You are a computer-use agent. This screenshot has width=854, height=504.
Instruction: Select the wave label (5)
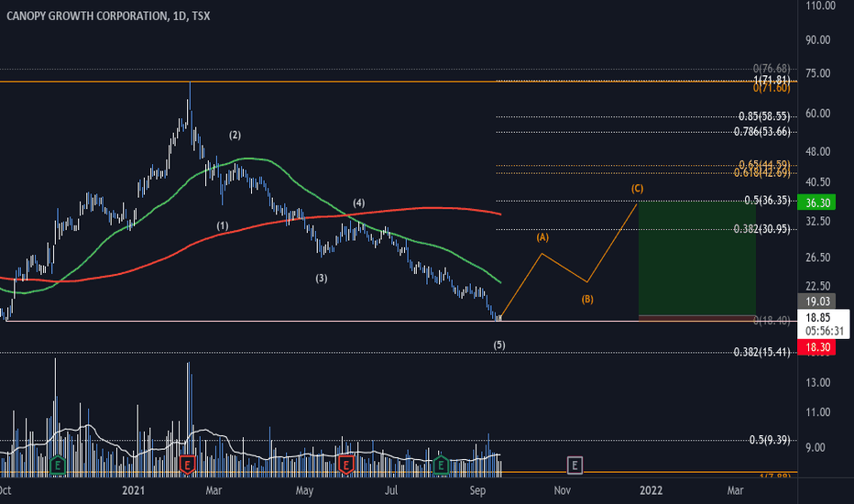pos(499,345)
